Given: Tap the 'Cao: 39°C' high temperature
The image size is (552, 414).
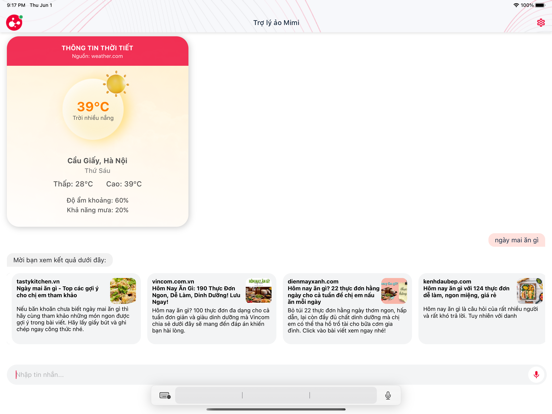Looking at the screenshot, I should pyautogui.click(x=124, y=184).
